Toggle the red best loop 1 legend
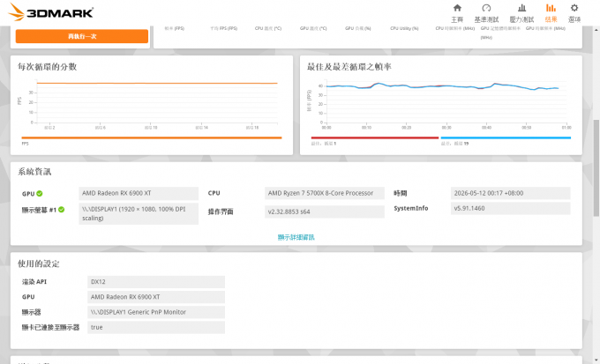The image size is (600, 364). pyautogui.click(x=375, y=138)
